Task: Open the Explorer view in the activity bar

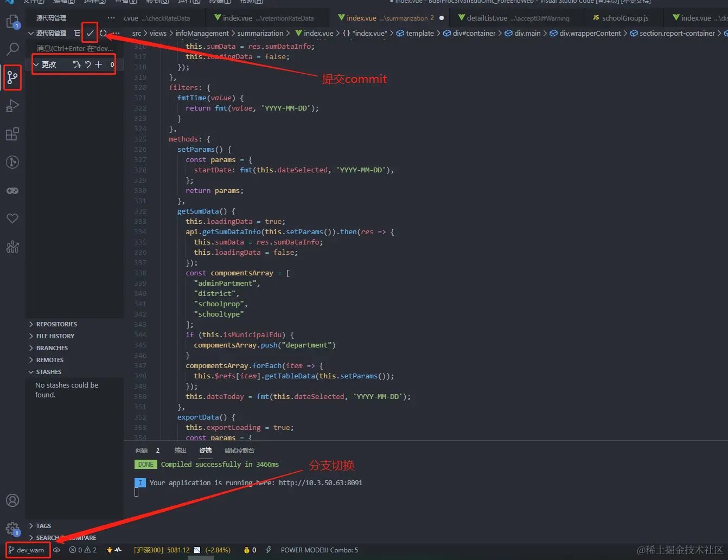Action: 12,22
